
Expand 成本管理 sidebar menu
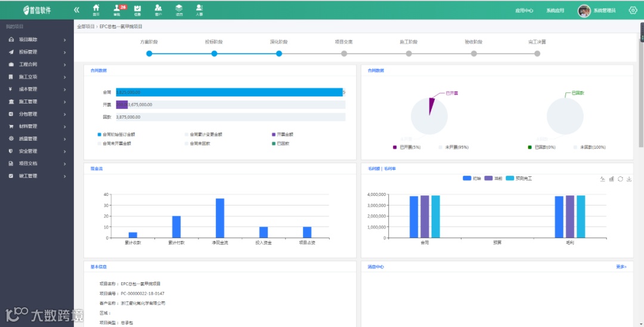click(x=37, y=89)
